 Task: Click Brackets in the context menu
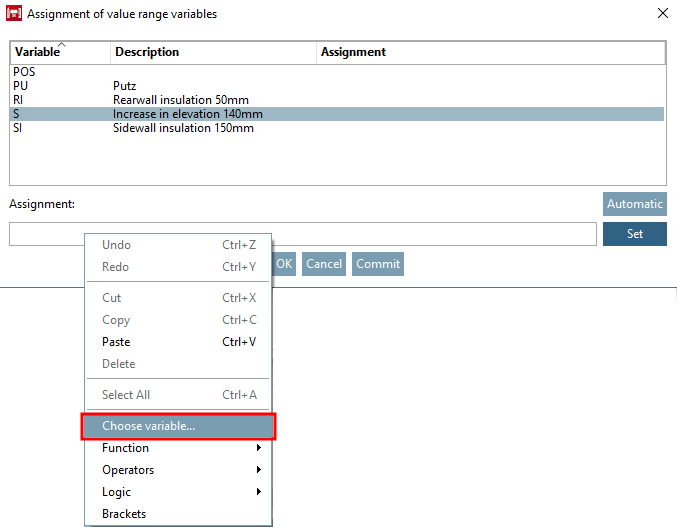click(x=124, y=514)
